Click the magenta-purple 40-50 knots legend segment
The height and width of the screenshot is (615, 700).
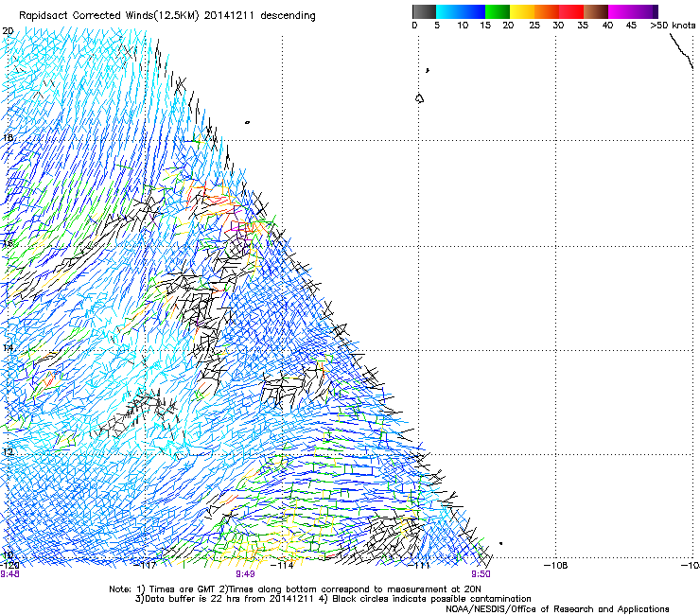click(633, 11)
